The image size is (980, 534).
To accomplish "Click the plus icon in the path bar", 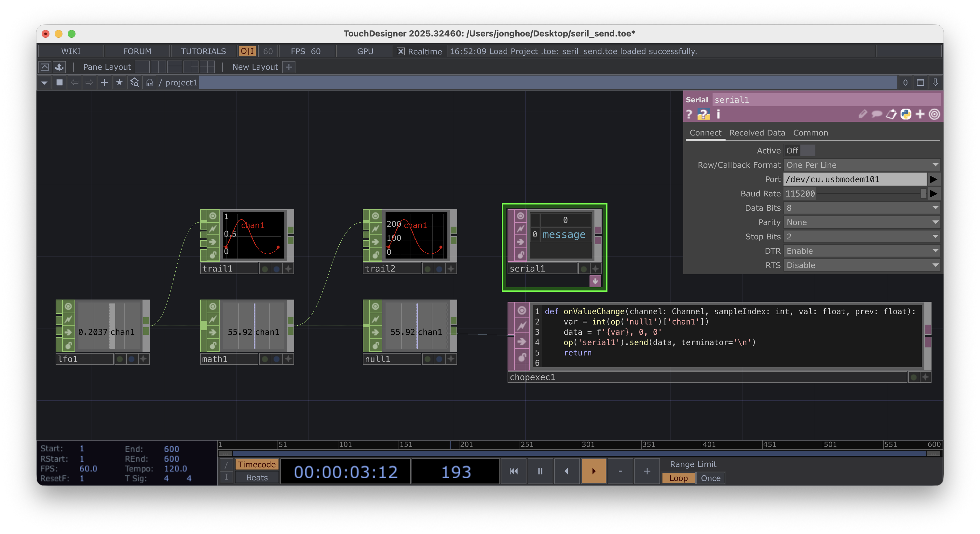I will point(104,82).
